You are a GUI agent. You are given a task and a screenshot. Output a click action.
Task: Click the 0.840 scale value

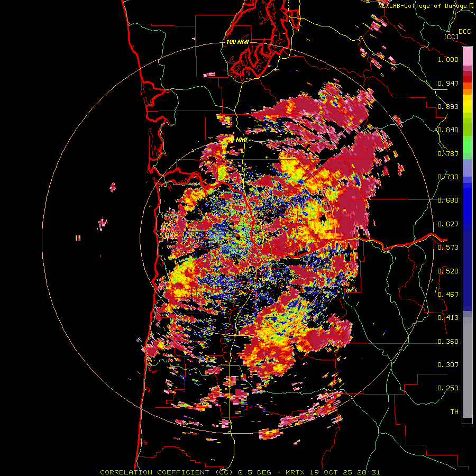pos(448,130)
